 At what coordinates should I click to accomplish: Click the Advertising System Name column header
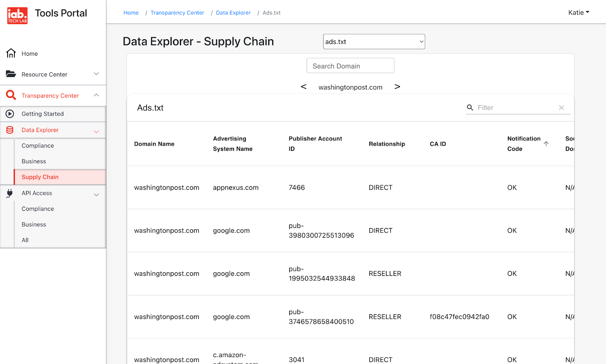(x=233, y=144)
